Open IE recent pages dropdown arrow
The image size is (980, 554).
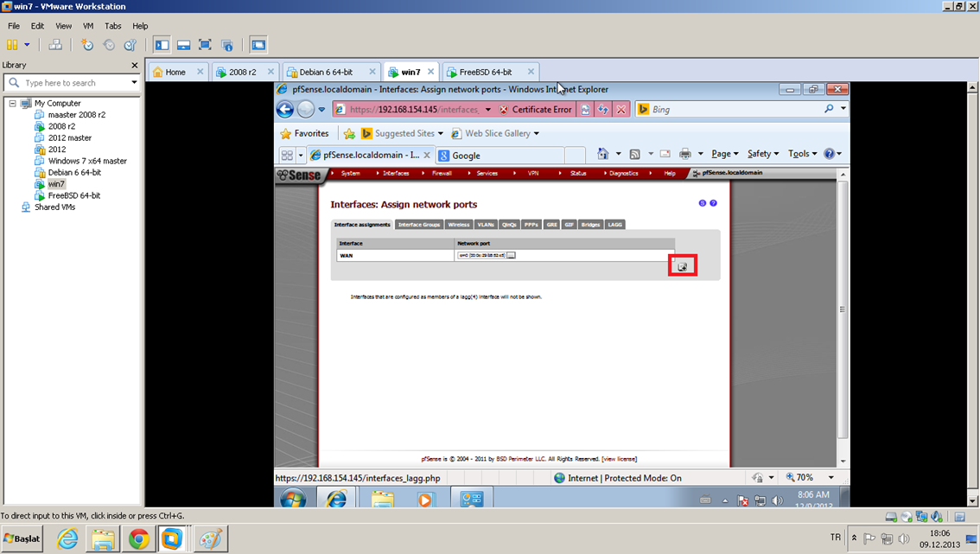(321, 110)
